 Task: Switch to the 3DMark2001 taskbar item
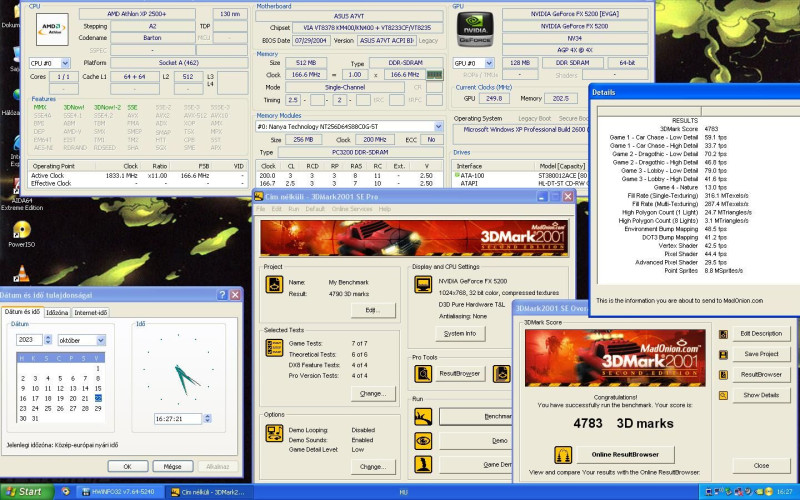tap(209, 492)
